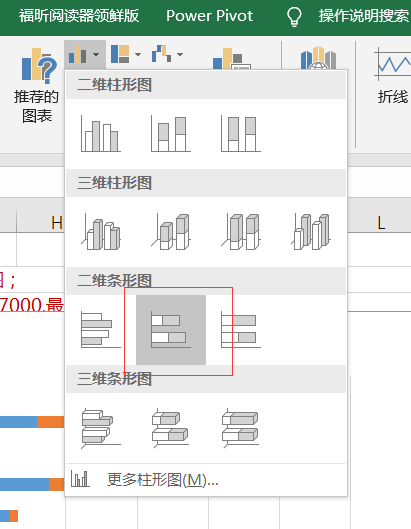Select the highlighted 2-D stacked bar chart
Image resolution: width=411 pixels, height=529 pixels.
point(171,330)
